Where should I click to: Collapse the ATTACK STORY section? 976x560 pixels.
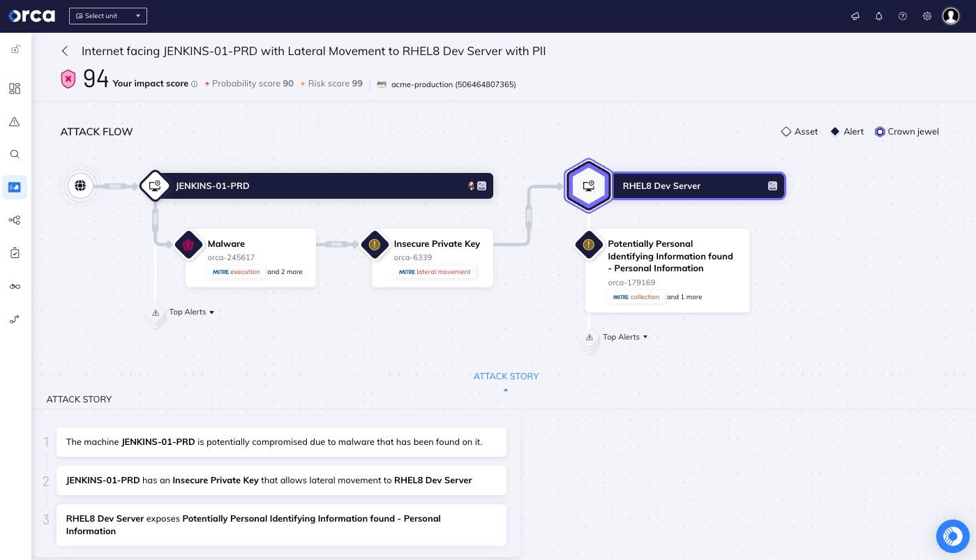click(506, 380)
